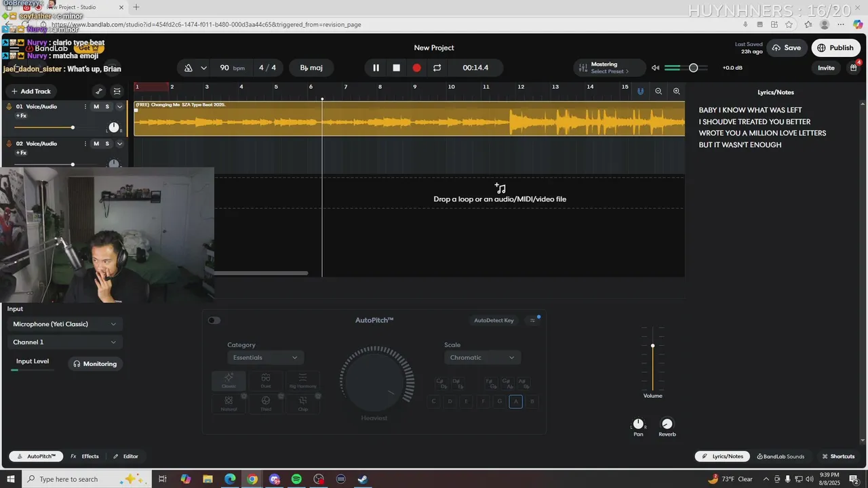Open metronome options dropdown arrow

[x=203, y=68]
